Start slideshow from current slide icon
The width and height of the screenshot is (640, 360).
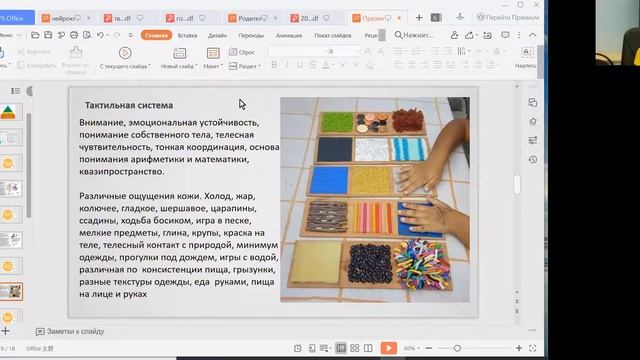[x=125, y=53]
